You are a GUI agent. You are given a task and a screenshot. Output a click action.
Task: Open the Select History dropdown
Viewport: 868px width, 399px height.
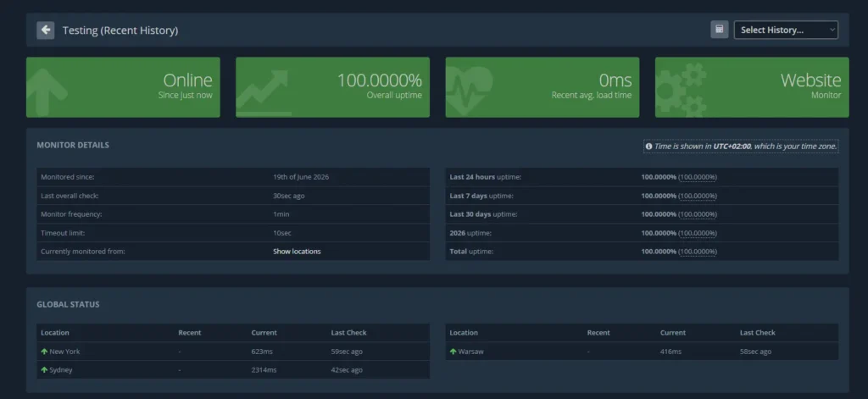pos(786,30)
